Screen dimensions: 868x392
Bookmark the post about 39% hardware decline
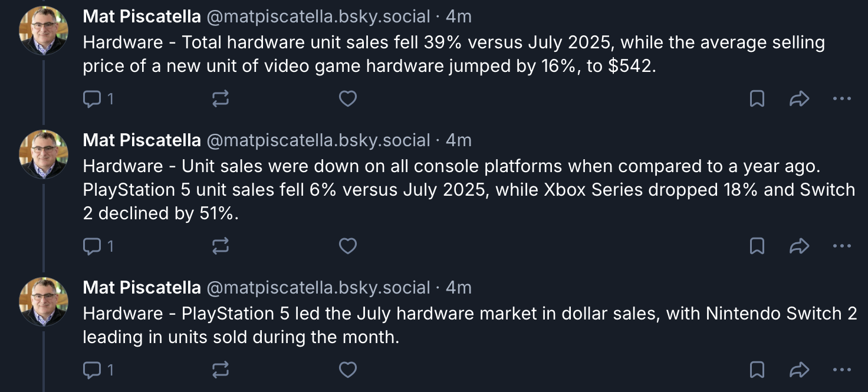(x=757, y=99)
